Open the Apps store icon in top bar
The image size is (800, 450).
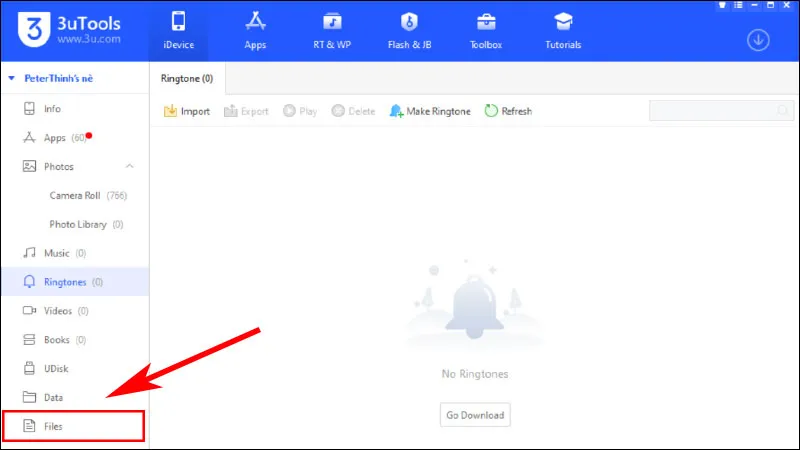point(255,30)
